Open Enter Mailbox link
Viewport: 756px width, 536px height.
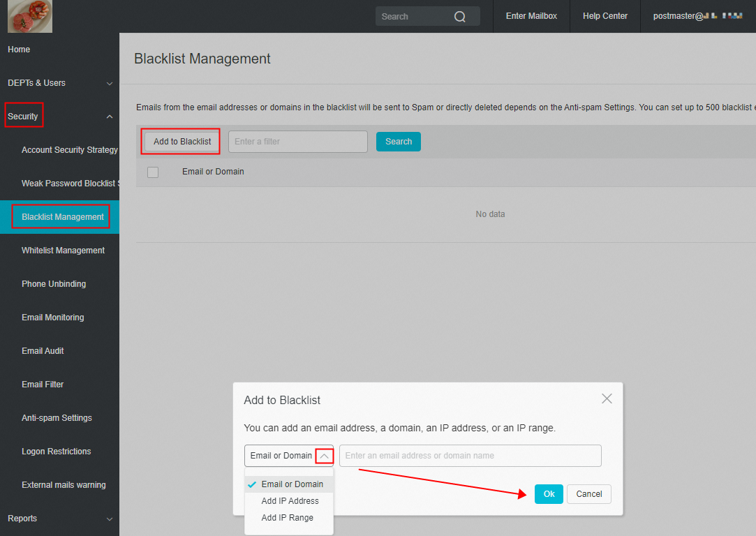coord(531,16)
